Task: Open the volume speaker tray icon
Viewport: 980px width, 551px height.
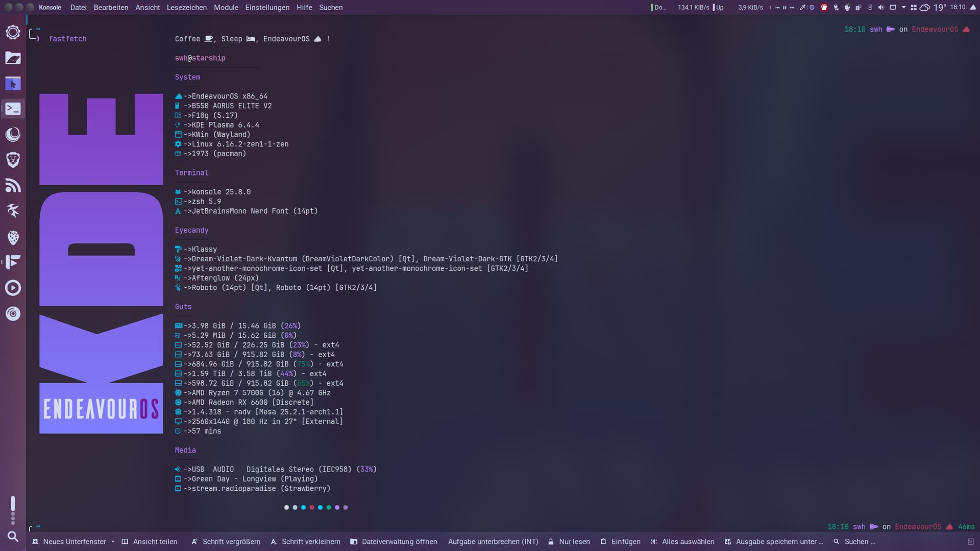Action: tap(881, 8)
